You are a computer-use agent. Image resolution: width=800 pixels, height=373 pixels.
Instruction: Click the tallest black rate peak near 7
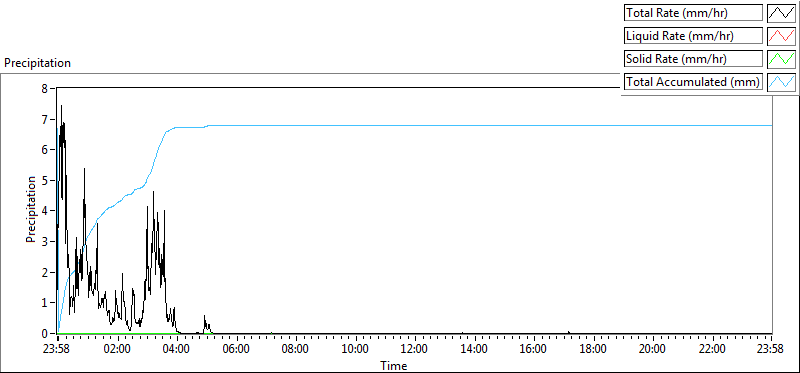coord(62,106)
